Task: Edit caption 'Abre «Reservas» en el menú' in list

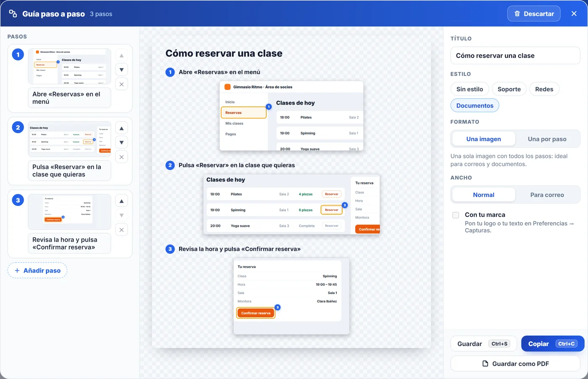Action: click(70, 98)
